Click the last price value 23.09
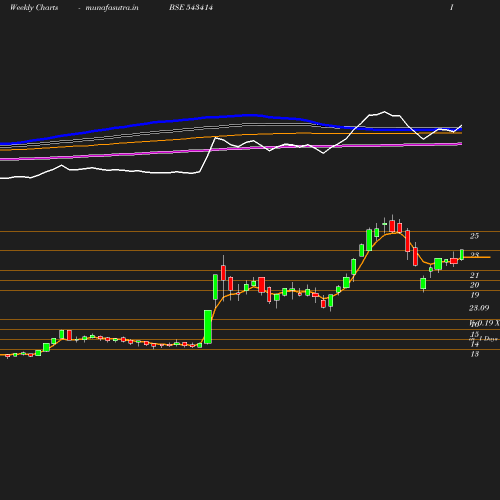Image resolution: width=500 pixels, height=500 pixels. pos(479,308)
